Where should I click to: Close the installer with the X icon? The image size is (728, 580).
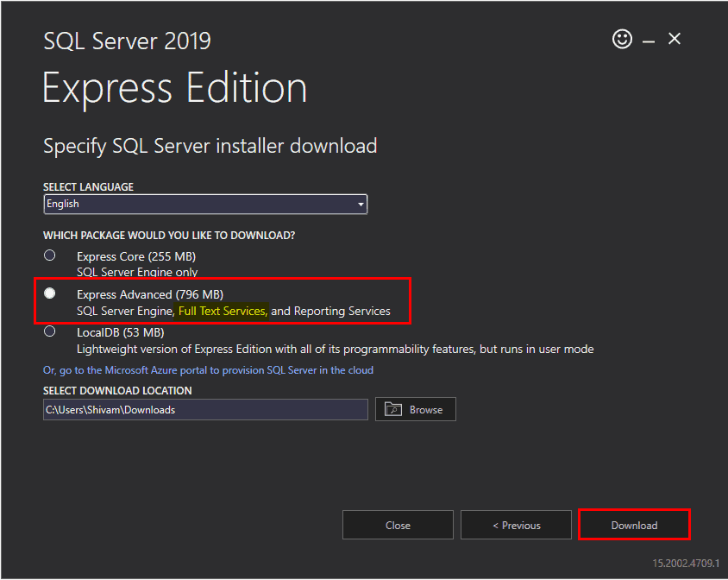point(675,39)
